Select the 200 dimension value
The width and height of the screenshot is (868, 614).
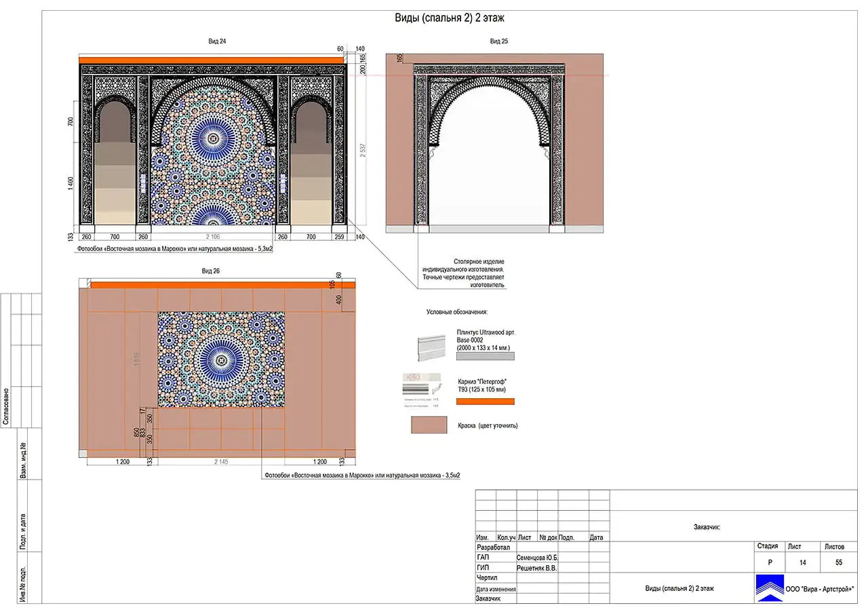coord(363,69)
